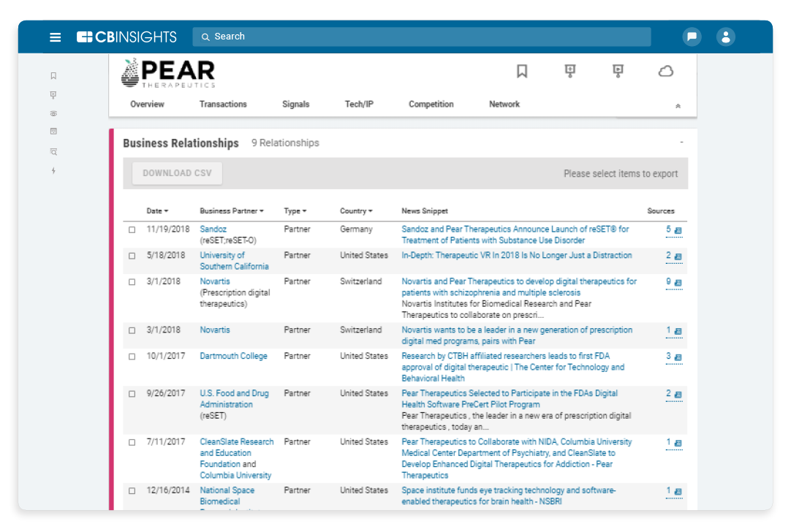This screenshot has width=791, height=532.
Task: Sort by Business Partner column
Action: pyautogui.click(x=232, y=210)
